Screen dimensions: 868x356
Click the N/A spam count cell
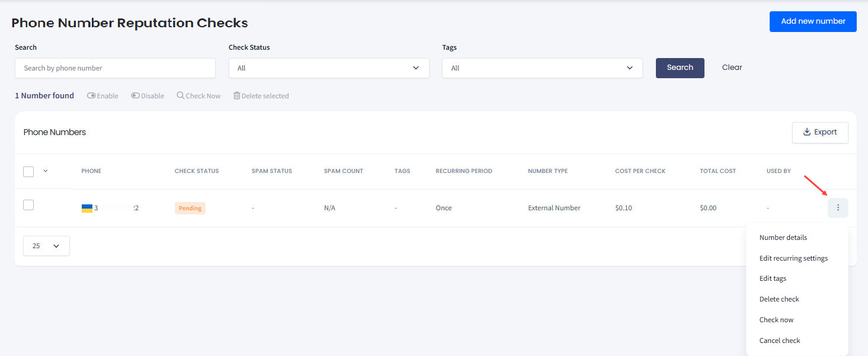[329, 209]
